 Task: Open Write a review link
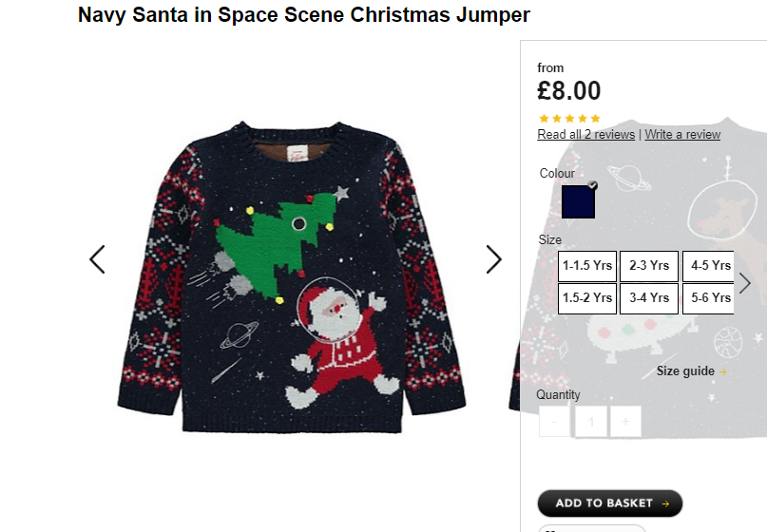[682, 135]
